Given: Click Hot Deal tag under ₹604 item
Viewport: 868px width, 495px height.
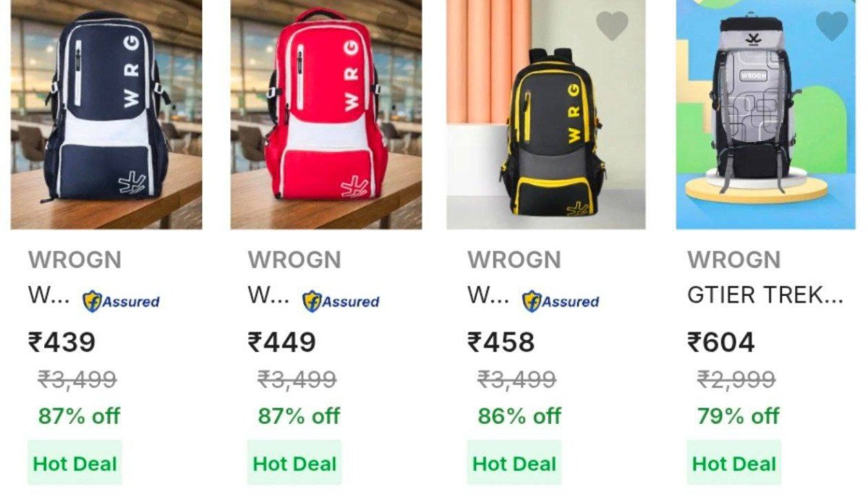Looking at the screenshot, I should tap(734, 463).
